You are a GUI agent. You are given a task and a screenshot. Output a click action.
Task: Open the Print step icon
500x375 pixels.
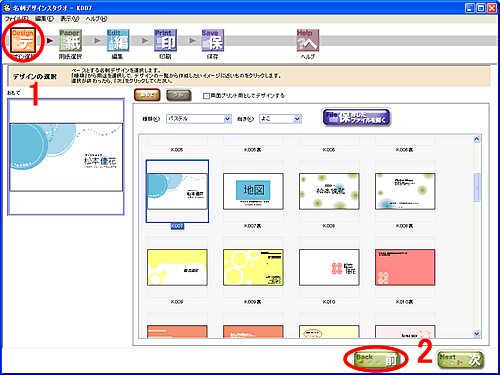tap(165, 40)
